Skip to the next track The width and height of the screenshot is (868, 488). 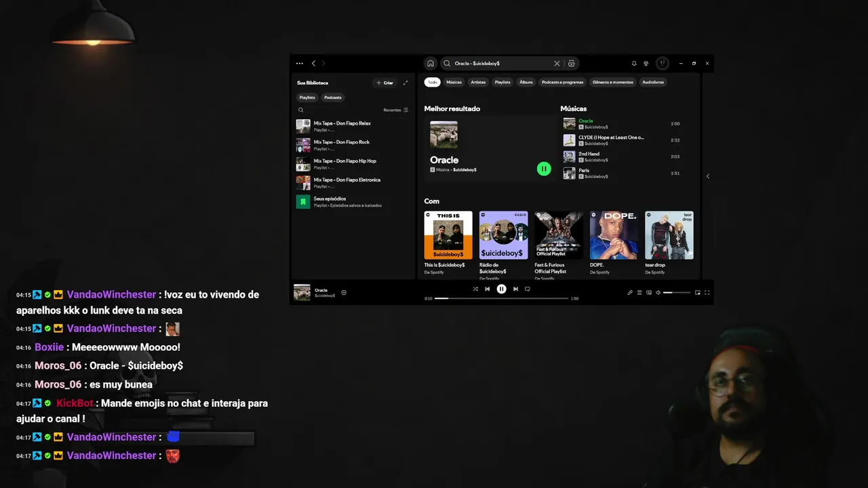[515, 289]
